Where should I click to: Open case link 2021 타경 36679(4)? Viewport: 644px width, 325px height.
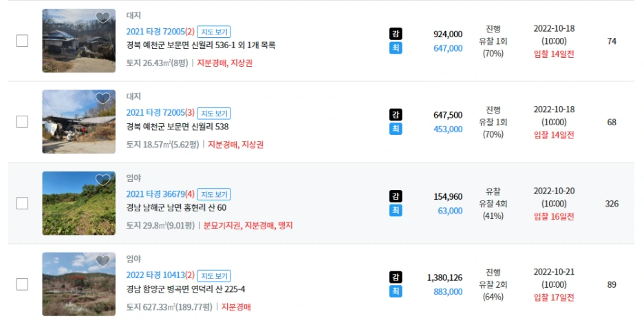pos(160,194)
